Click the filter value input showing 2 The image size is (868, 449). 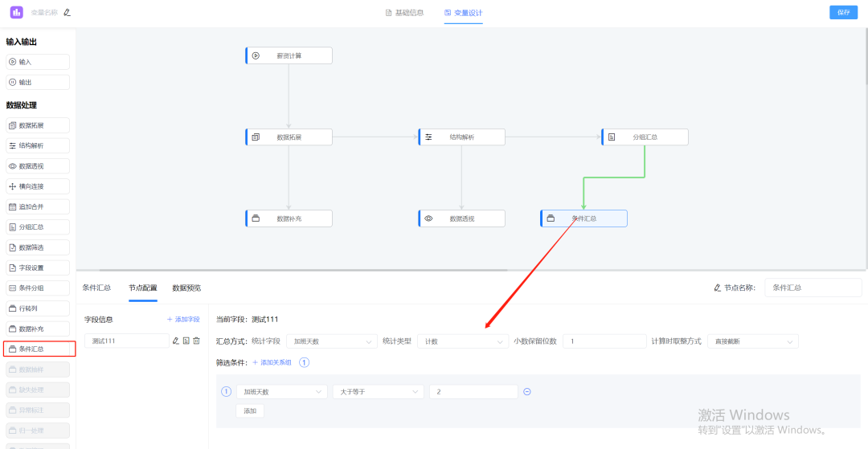[x=474, y=391]
